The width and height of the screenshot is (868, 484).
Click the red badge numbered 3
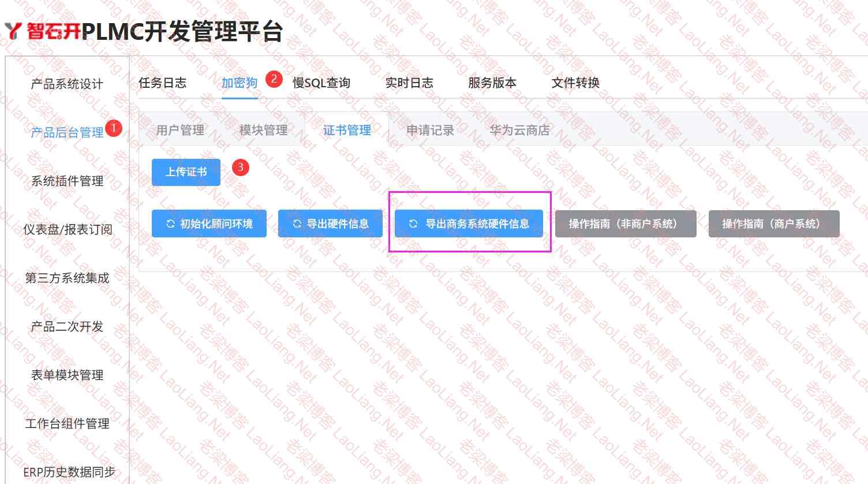coord(241,167)
